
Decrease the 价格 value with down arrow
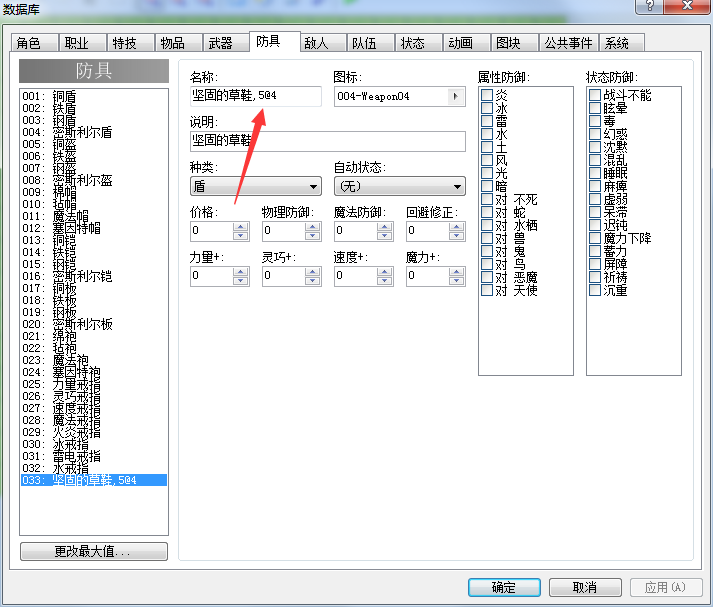click(x=241, y=236)
